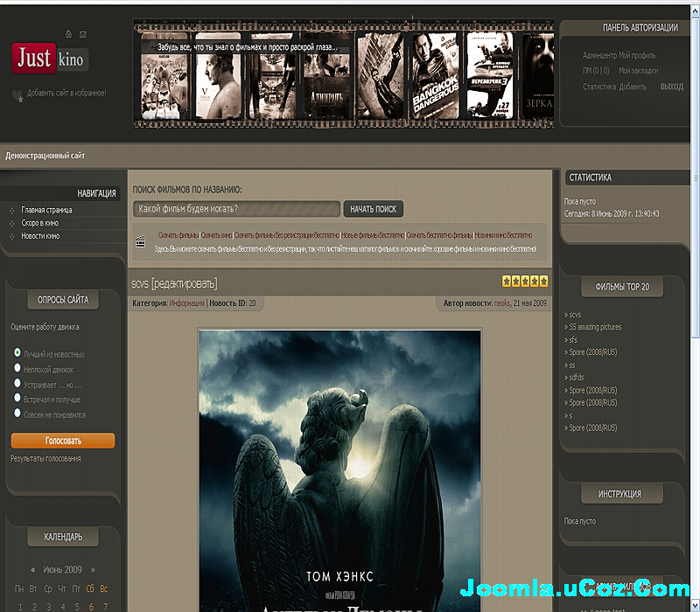Click the "Демонстрационный сайт" text
Screen dimensions: 700x612
(45, 156)
